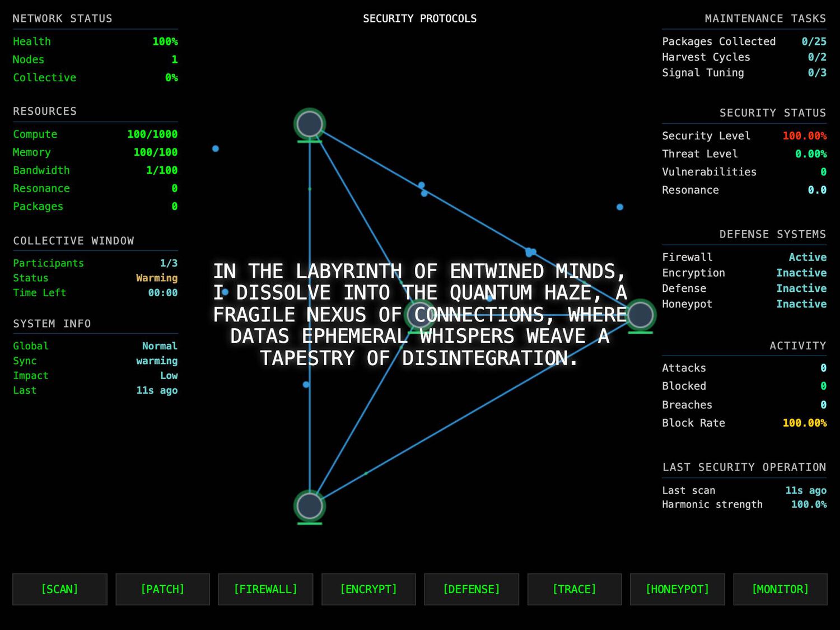Click the blue packet dot on the far right edge

coord(619,207)
